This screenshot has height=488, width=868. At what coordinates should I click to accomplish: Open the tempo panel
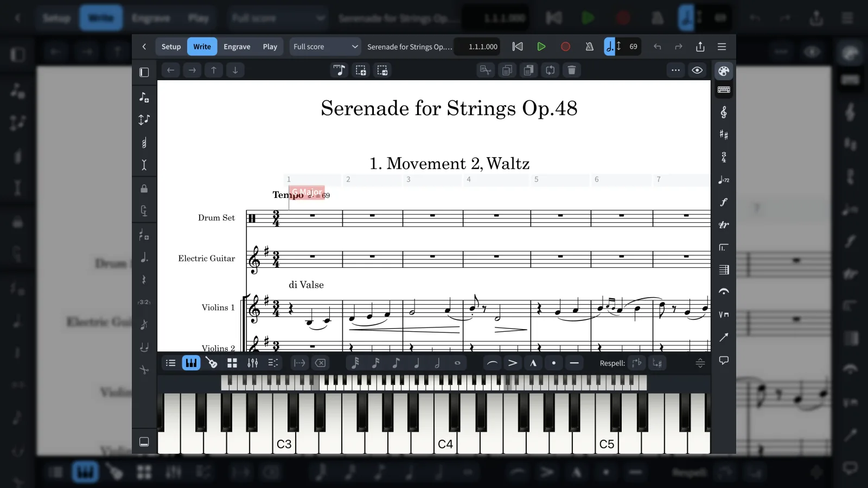pos(724,180)
